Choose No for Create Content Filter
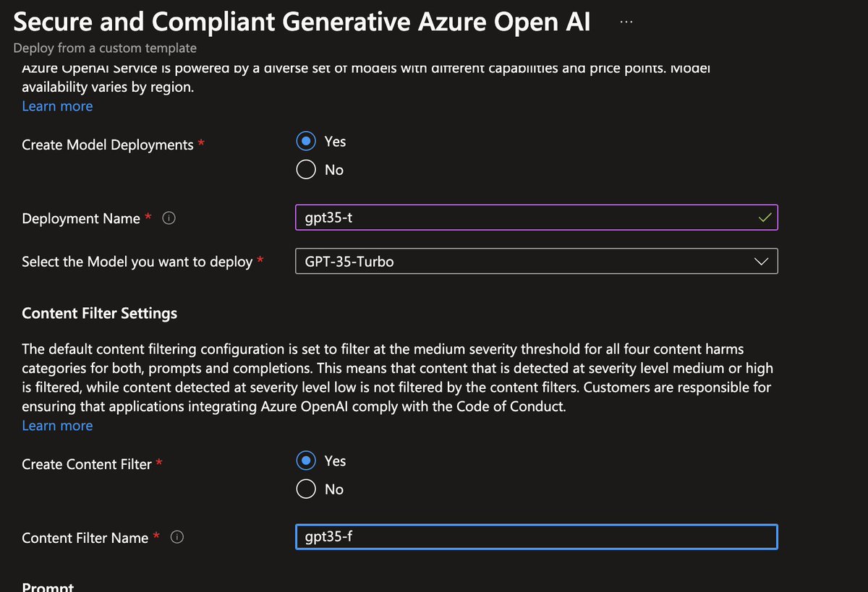868x592 pixels. click(x=306, y=489)
